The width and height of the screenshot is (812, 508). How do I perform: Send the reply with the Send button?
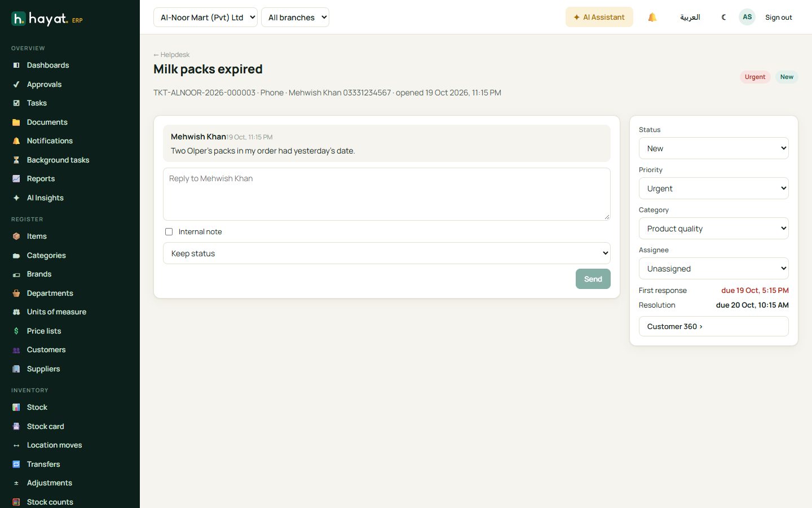[x=593, y=279]
